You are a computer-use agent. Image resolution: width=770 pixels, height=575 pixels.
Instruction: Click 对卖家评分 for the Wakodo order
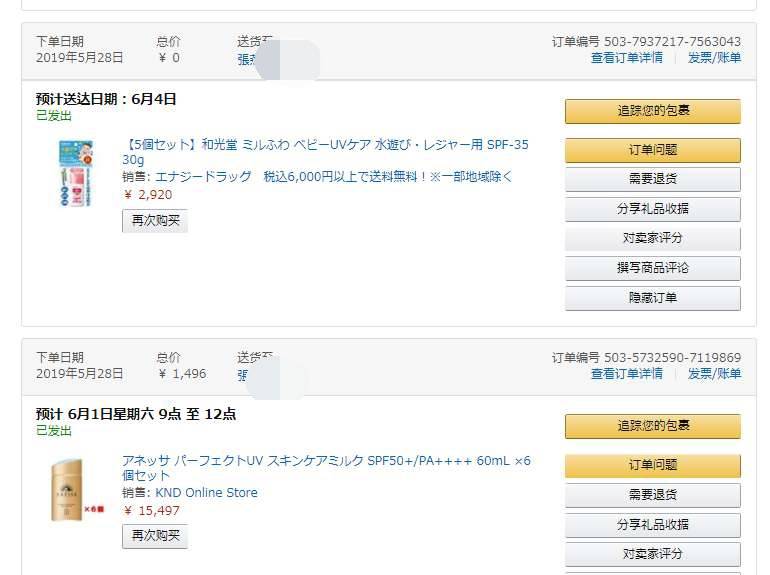coord(653,239)
